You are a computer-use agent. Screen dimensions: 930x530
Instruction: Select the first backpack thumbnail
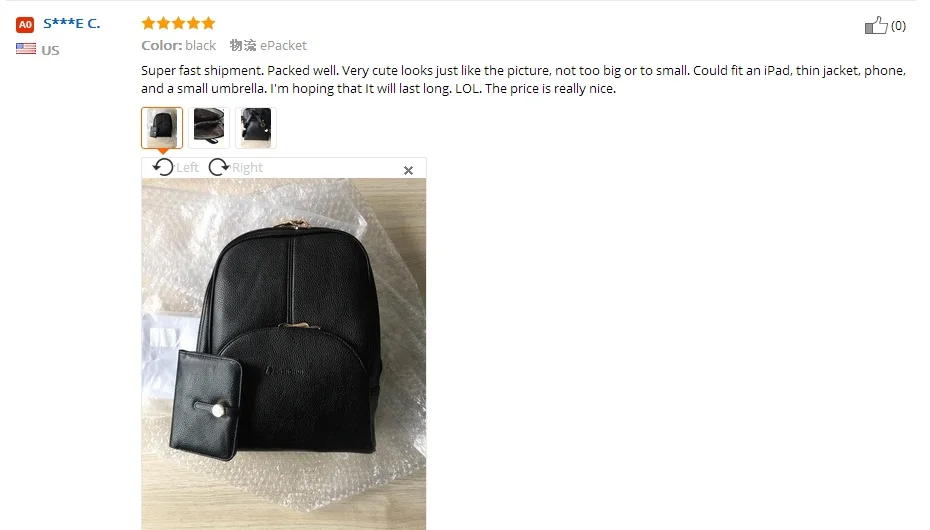click(x=162, y=127)
